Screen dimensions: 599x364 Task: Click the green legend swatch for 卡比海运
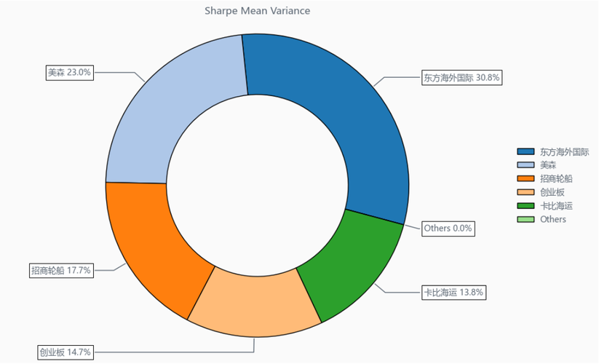pos(525,205)
